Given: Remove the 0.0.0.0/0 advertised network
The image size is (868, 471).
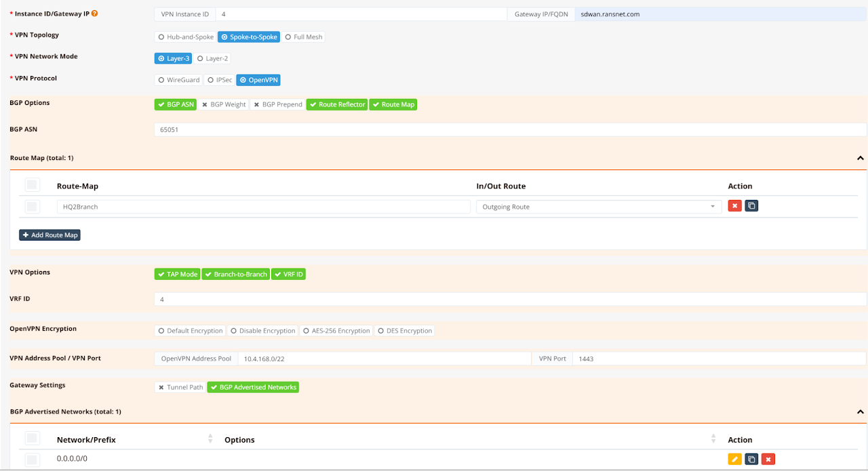Looking at the screenshot, I should [768, 459].
